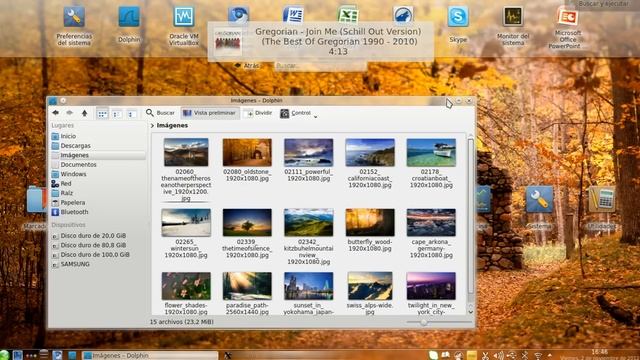Switch Dolphin to compact view mode
The width and height of the screenshot is (640, 360).
(117, 114)
